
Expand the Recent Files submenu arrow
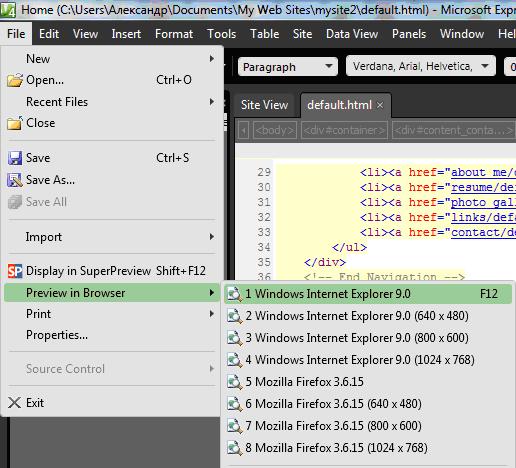pos(212,102)
